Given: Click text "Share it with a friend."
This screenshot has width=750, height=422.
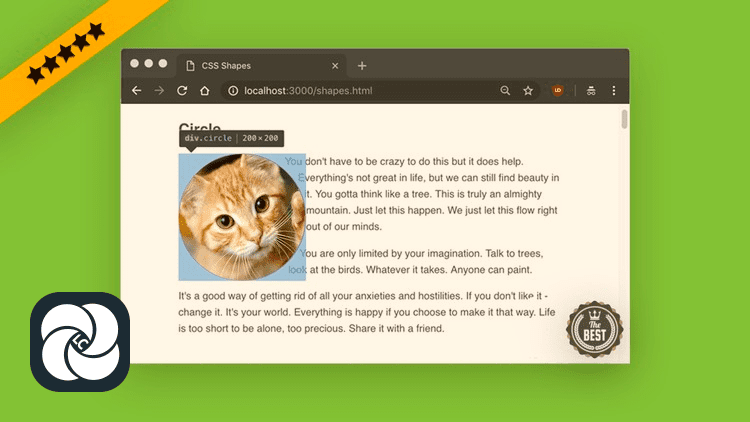Looking at the screenshot, I should coord(397,328).
